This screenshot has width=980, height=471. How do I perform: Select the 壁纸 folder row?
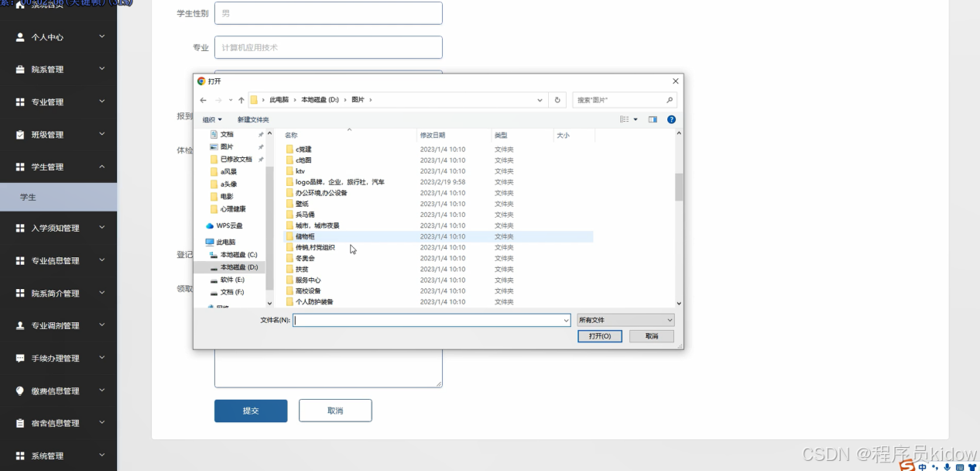(438, 204)
